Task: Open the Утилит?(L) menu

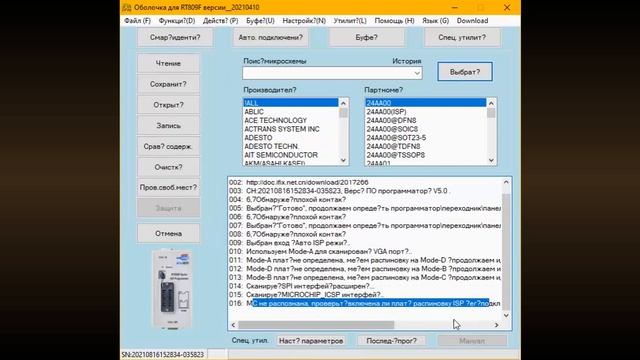Action: [350, 21]
